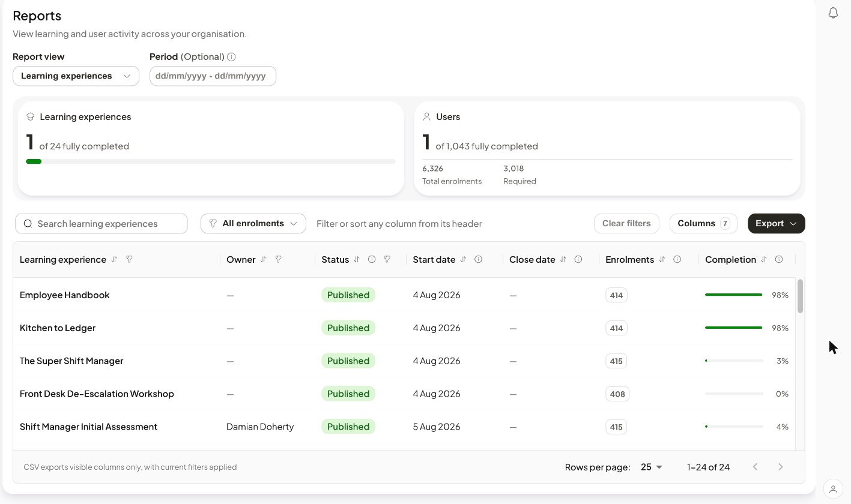
Task: Show info for the Status column
Action: (372, 260)
